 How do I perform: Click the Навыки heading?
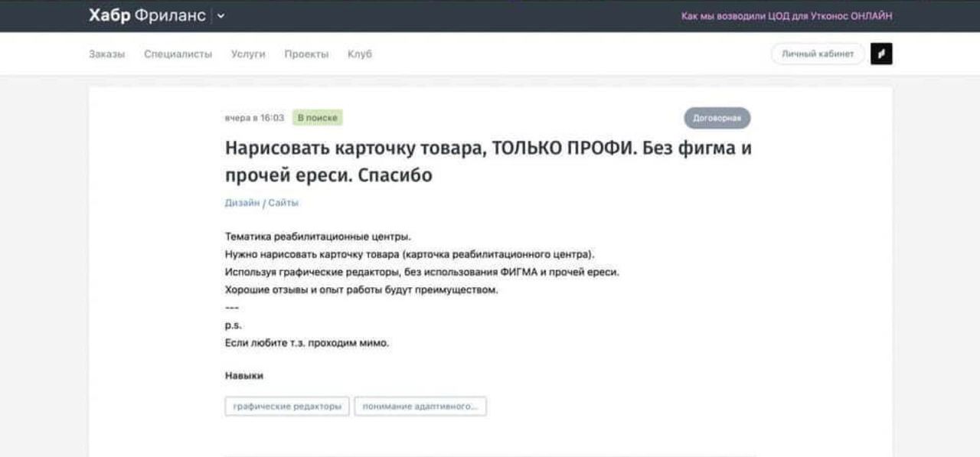pyautogui.click(x=244, y=376)
